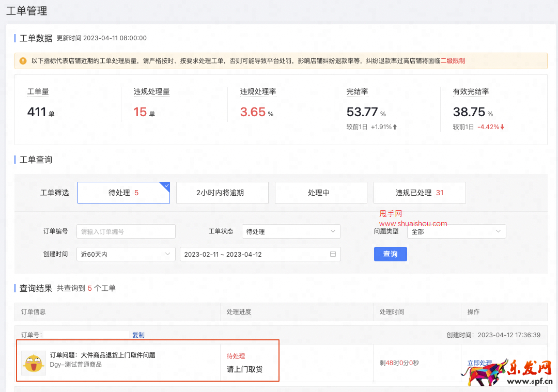Click the 38.75 % value
Image resolution: width=558 pixels, height=392 pixels.
coord(473,112)
